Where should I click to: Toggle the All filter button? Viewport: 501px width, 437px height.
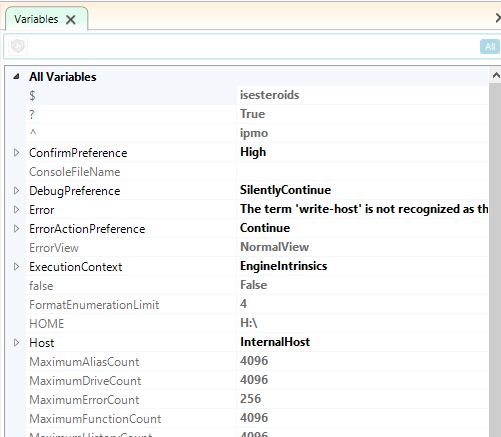490,47
